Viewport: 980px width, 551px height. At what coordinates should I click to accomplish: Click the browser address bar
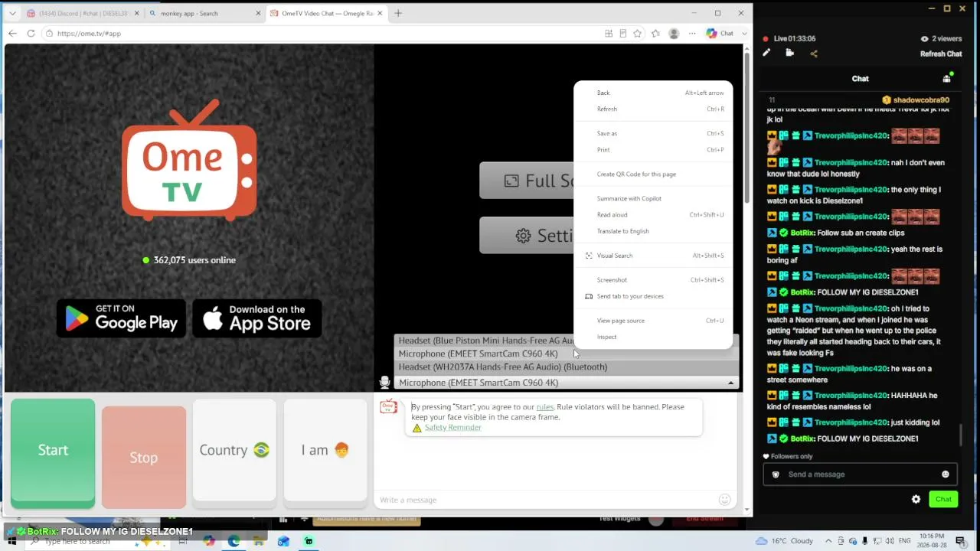pos(322,34)
